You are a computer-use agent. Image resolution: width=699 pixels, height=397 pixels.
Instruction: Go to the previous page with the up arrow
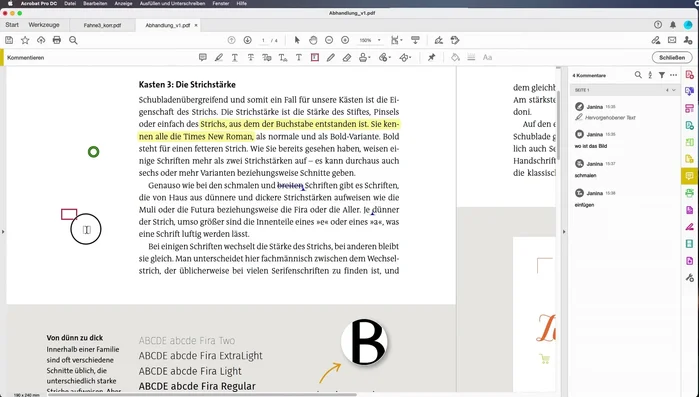coord(231,40)
